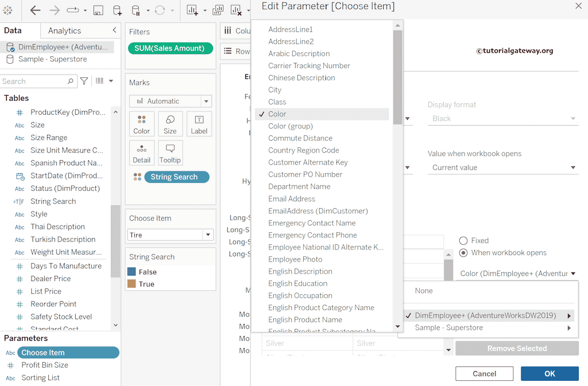Select the When workbook opens radio button
588x386 pixels.
[463, 253]
